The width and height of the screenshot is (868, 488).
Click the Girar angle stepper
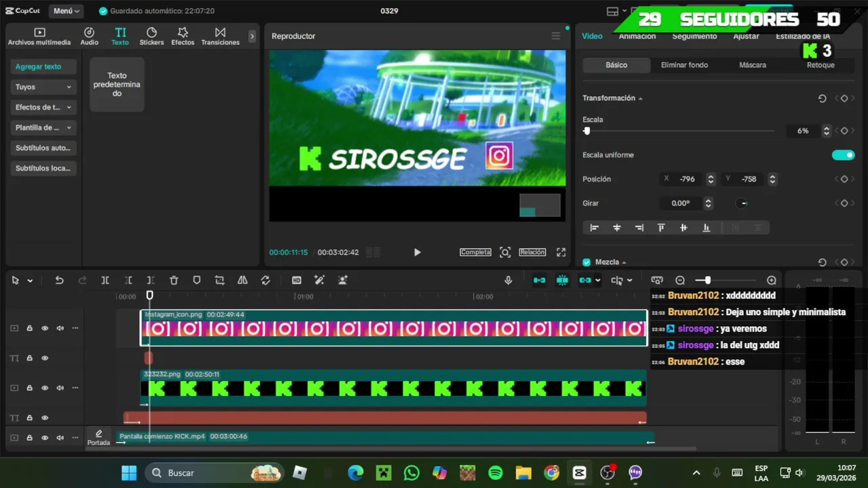pos(708,203)
